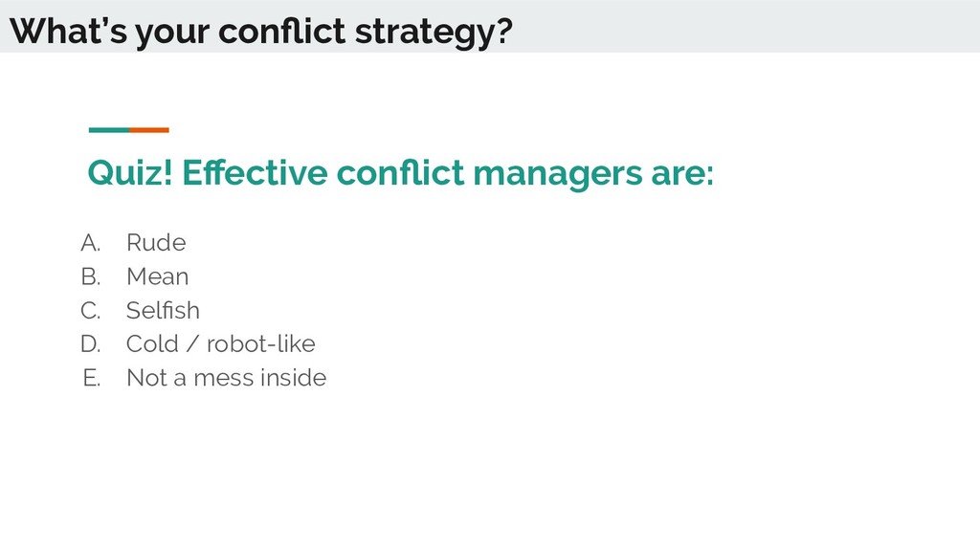This screenshot has width=980, height=551.
Task: Choose answer option "Not a mess inside"
Action: click(x=226, y=377)
